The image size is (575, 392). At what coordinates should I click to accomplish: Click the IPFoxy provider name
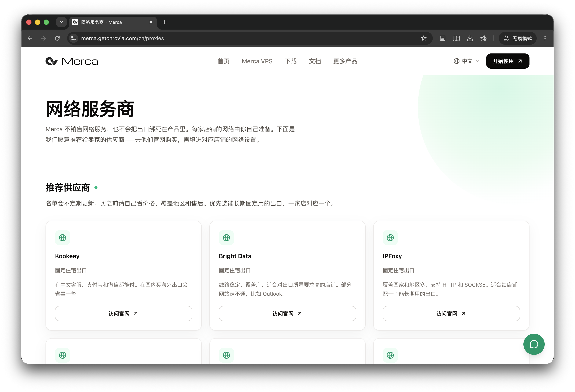392,256
